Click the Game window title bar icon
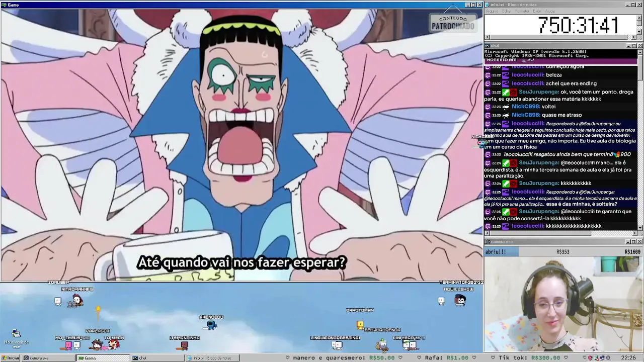The height and width of the screenshot is (362, 644). (x=4, y=5)
